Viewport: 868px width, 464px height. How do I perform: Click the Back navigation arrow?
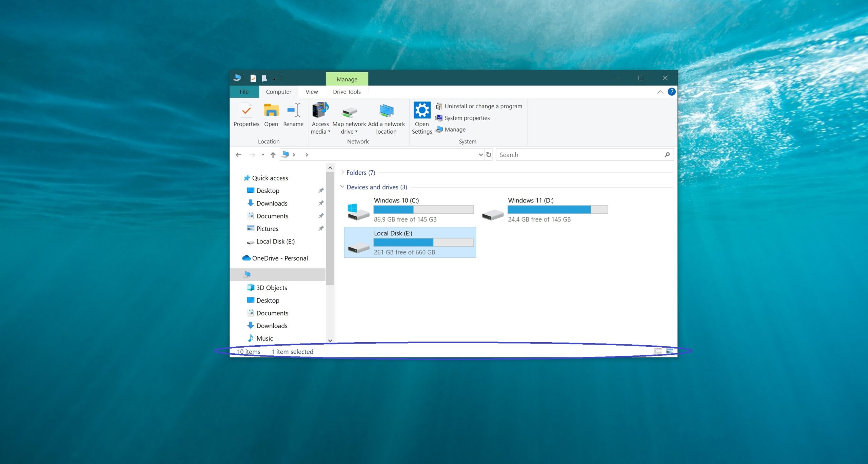[x=239, y=155]
